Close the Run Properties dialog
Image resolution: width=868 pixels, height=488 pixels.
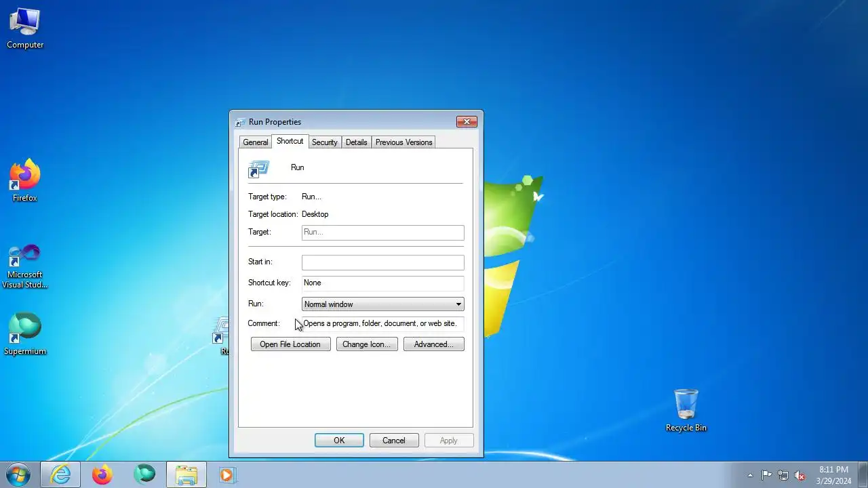[x=467, y=122]
